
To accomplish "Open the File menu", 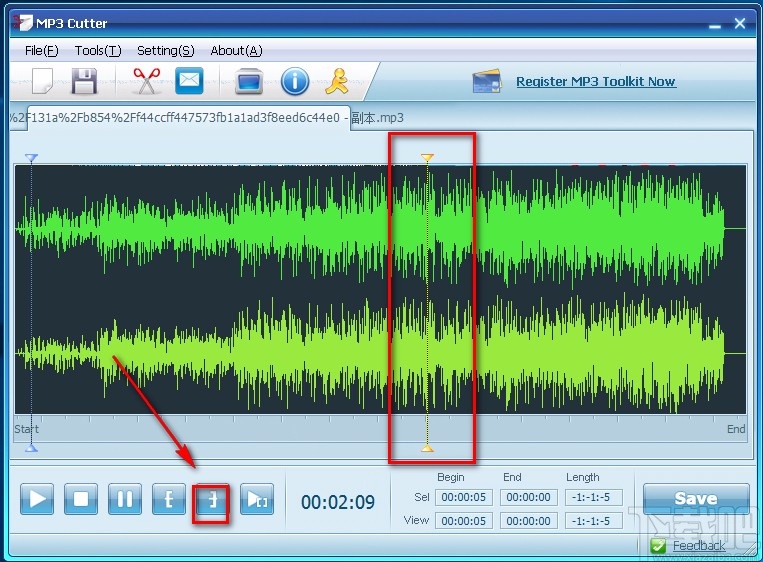I will click(x=41, y=51).
